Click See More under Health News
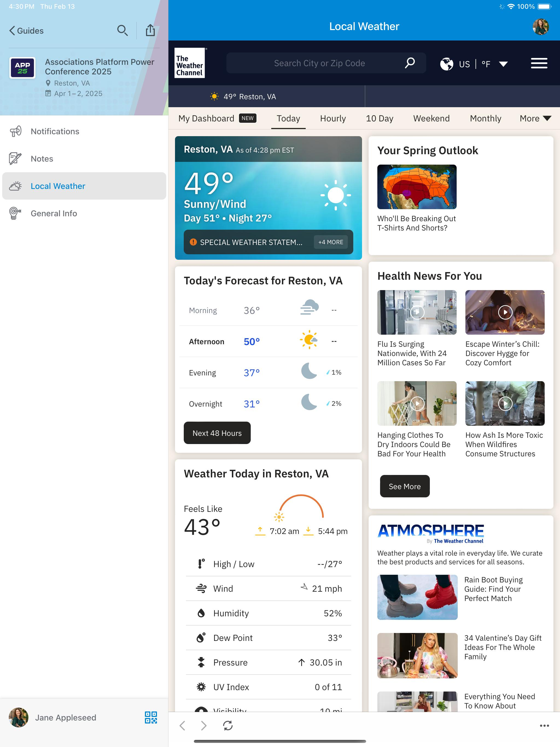The width and height of the screenshot is (560, 747). point(405,486)
